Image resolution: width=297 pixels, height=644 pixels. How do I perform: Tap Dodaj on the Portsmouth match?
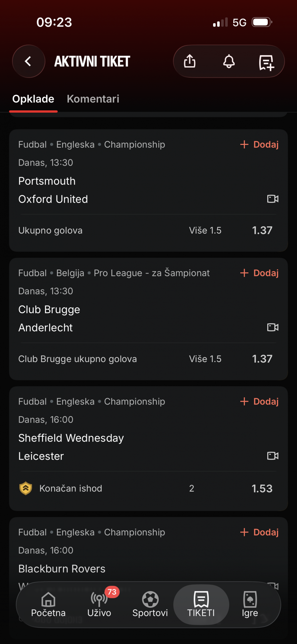pos(260,145)
